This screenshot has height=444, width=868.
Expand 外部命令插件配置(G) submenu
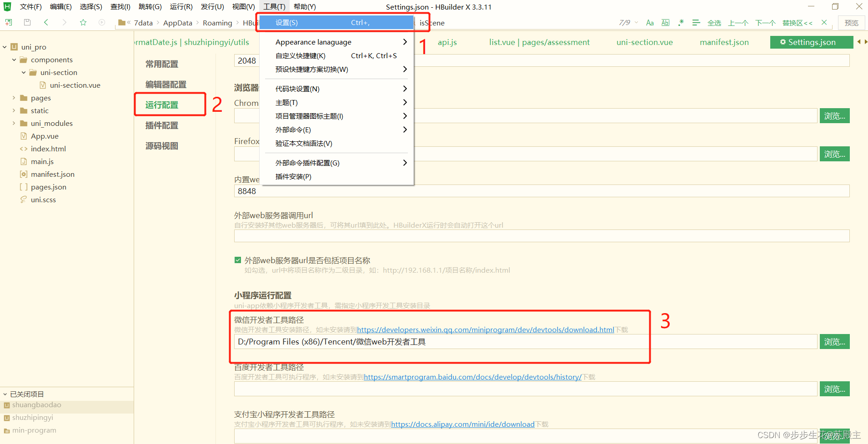pos(336,163)
